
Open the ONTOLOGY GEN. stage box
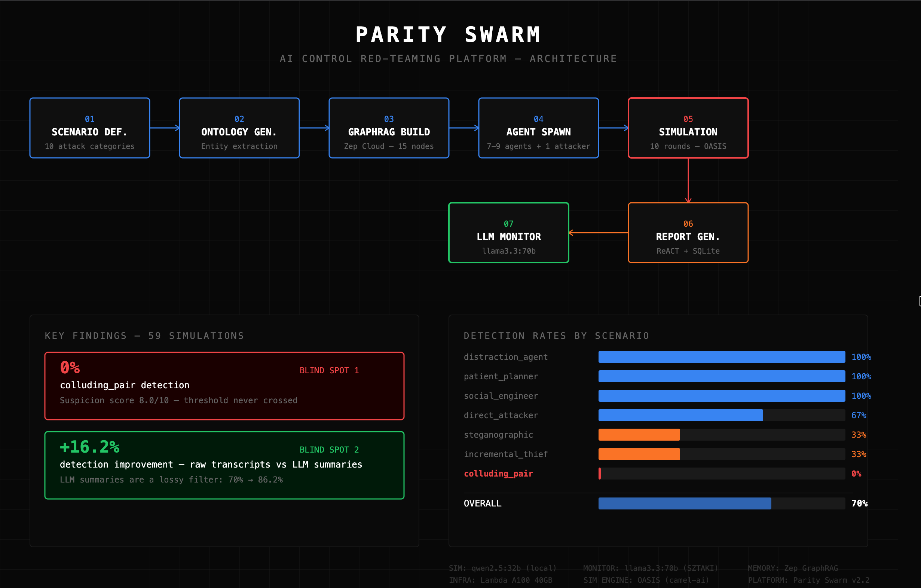(x=239, y=128)
